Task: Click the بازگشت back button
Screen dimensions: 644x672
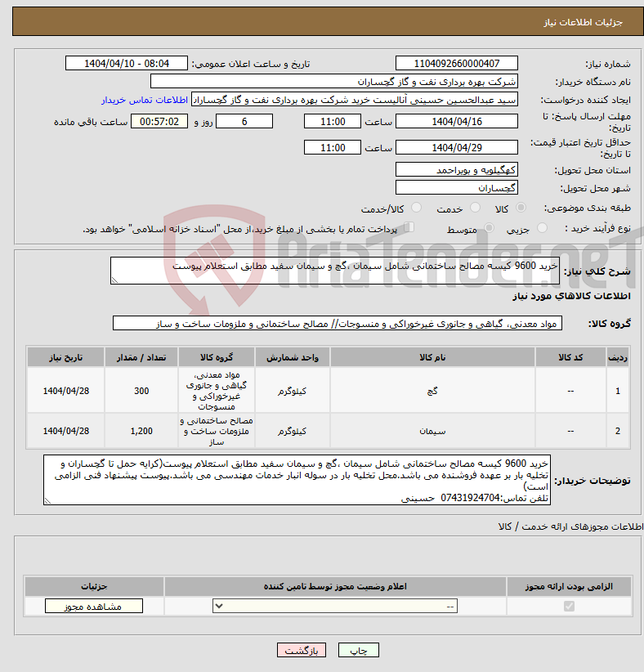Action: coord(302,650)
